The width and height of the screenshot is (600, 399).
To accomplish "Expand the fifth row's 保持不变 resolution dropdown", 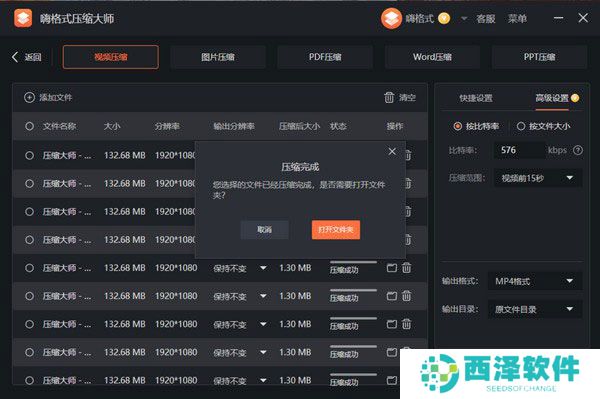I will 263,268.
